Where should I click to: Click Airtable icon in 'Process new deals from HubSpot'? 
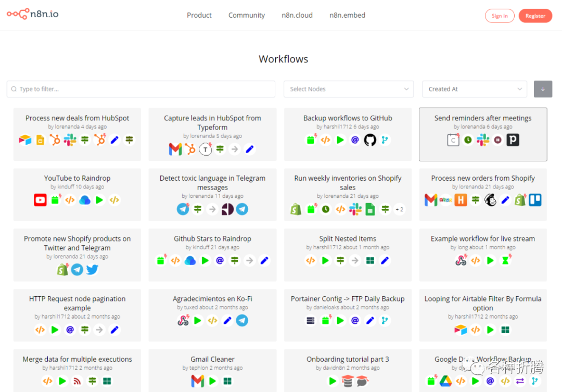(x=25, y=140)
